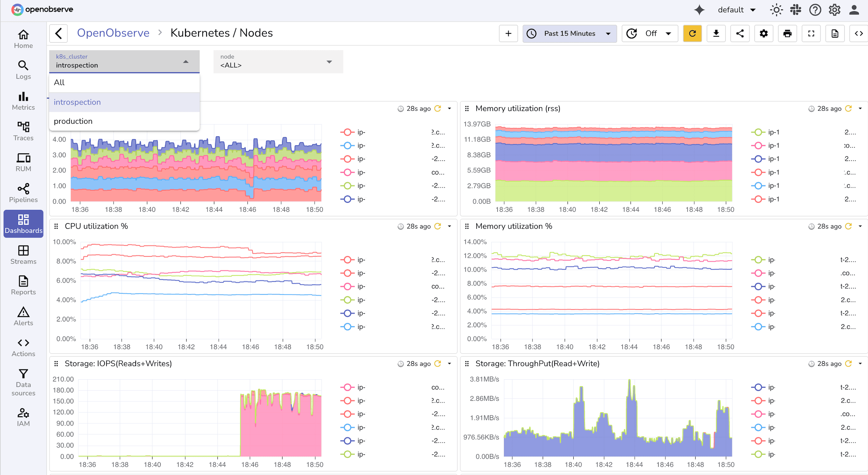The width and height of the screenshot is (868, 475).
Task: Click the pink ip- legend color circle
Action: 347,286
